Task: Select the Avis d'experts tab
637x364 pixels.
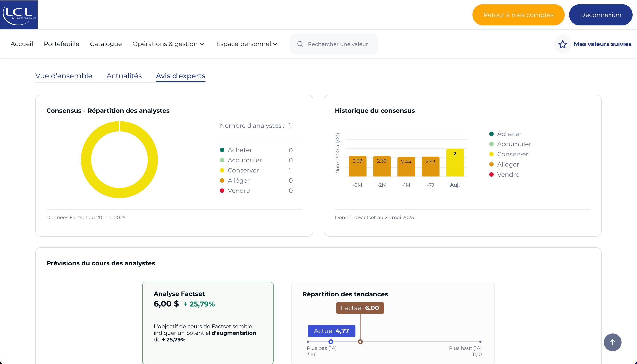Action: click(x=180, y=76)
